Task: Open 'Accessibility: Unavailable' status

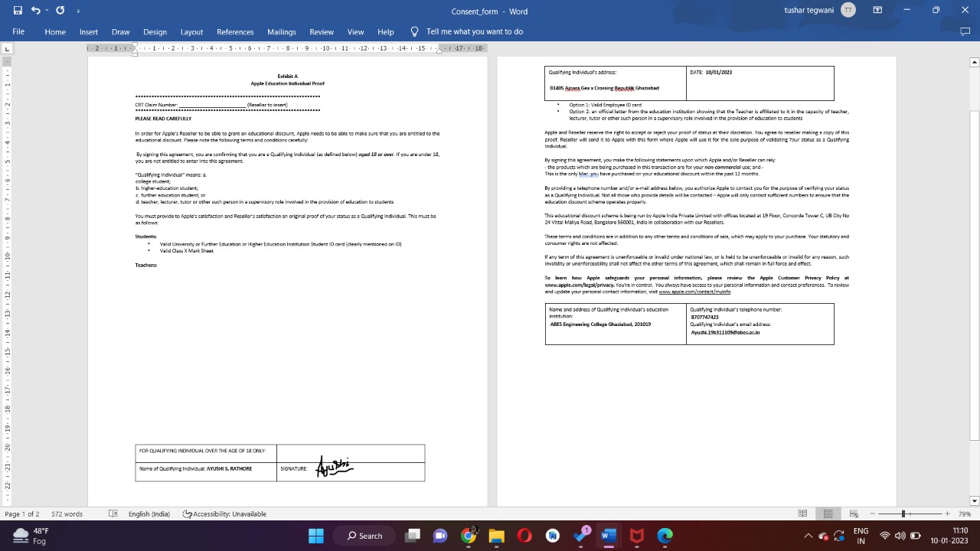Action: pos(224,514)
